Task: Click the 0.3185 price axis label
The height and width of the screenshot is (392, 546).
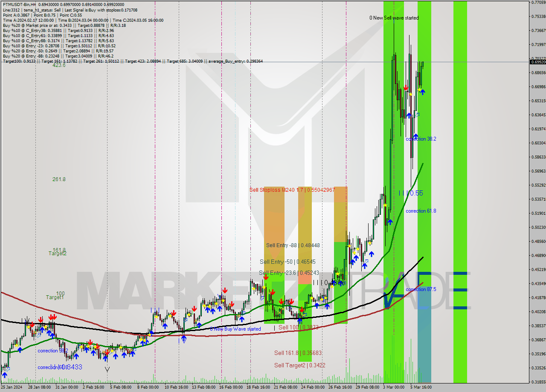Action: click(x=538, y=382)
